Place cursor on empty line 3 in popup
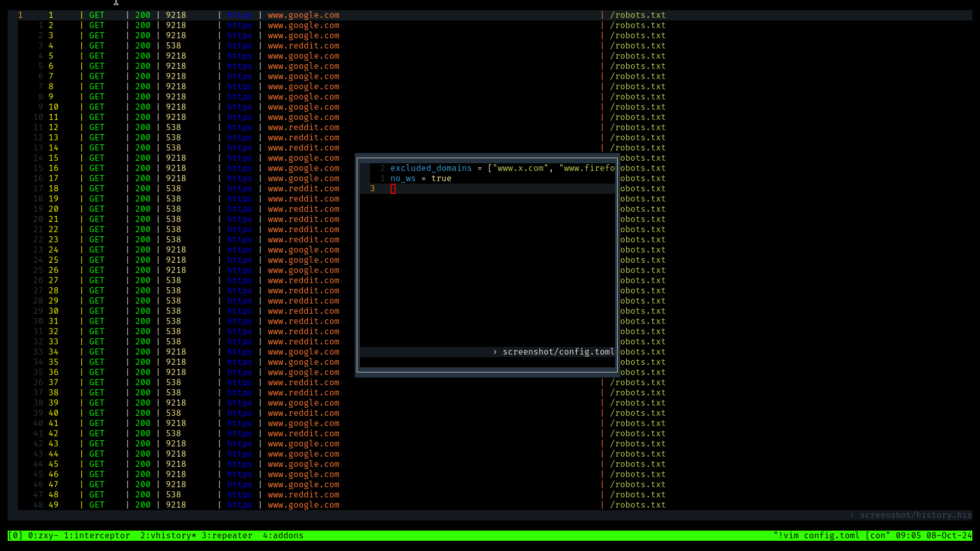 [393, 189]
